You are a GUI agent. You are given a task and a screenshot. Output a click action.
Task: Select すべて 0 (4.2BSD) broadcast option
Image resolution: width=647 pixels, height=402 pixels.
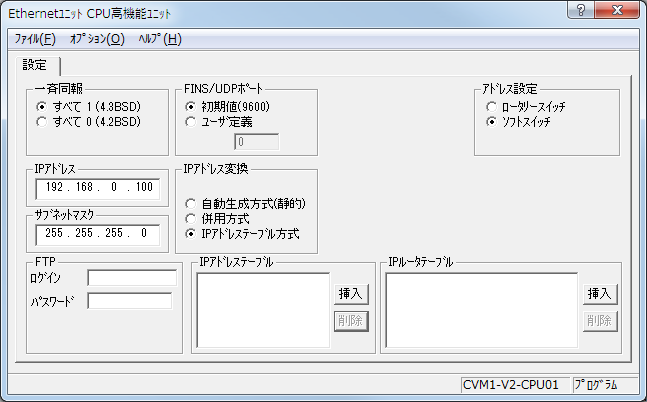click(x=41, y=121)
